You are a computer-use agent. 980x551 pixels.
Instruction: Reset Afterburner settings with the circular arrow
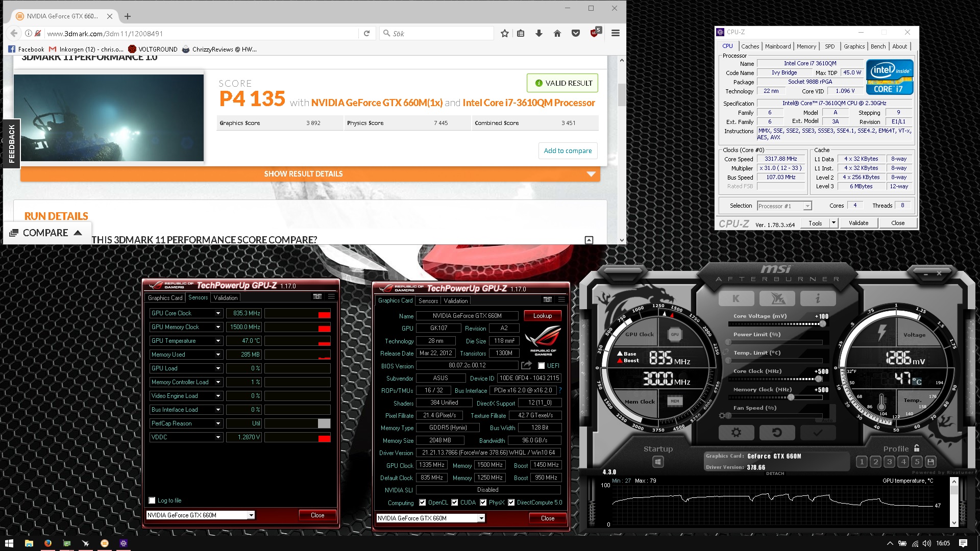tap(777, 433)
